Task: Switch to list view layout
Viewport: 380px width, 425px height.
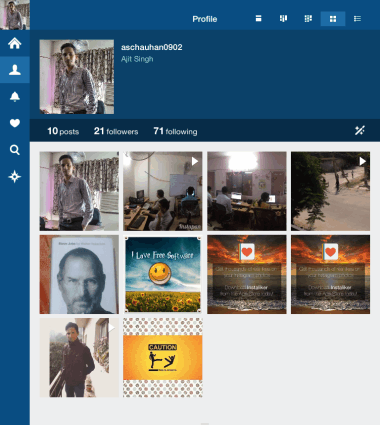Action: point(357,19)
